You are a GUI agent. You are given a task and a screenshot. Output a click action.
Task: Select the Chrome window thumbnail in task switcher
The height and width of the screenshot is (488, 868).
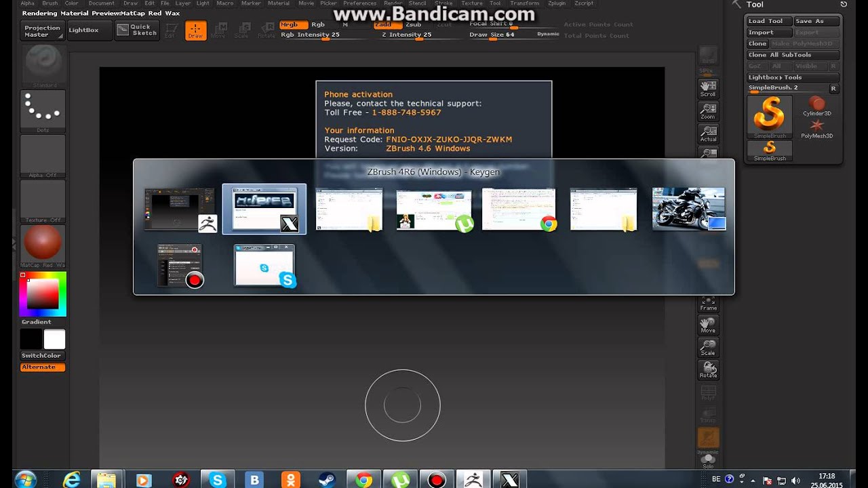519,209
